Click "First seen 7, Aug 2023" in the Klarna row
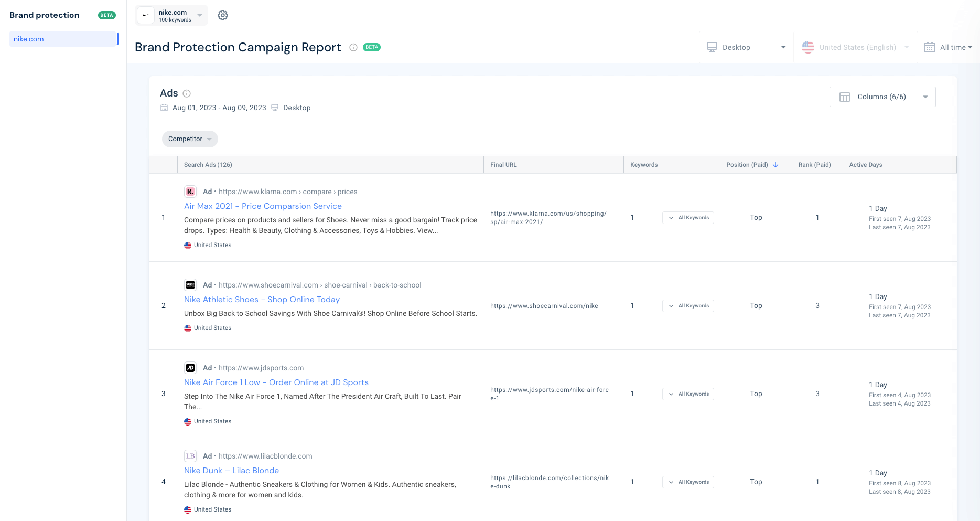This screenshot has height=521, width=980. point(900,219)
